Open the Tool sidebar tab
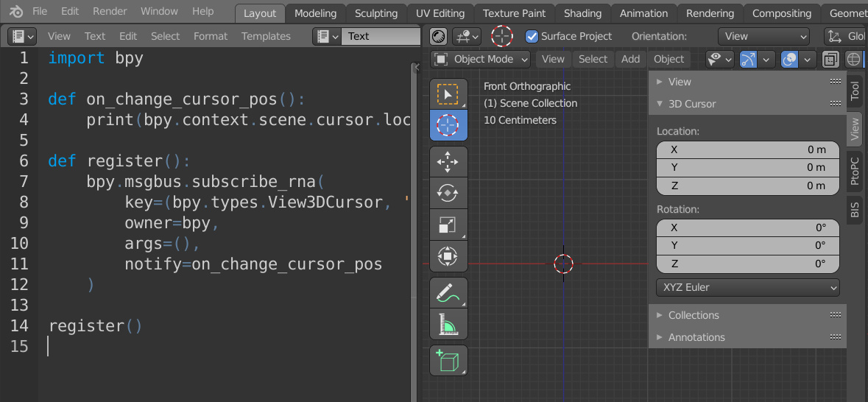The height and width of the screenshot is (402, 868). click(x=855, y=91)
